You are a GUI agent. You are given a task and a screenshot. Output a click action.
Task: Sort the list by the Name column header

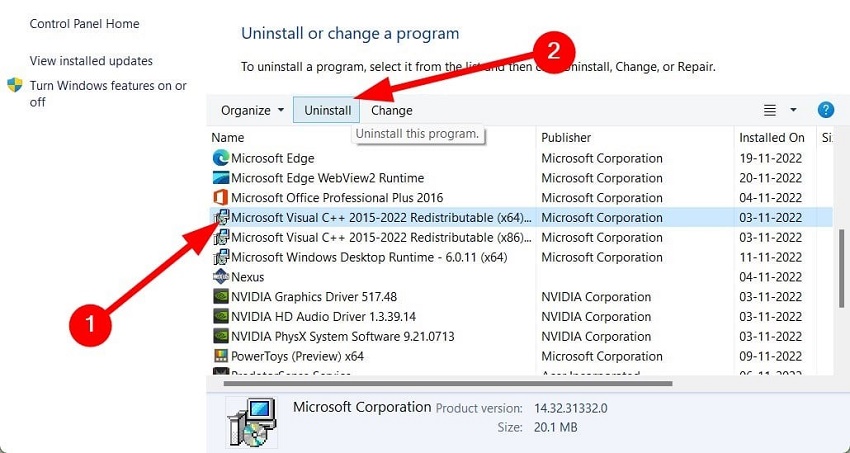228,137
